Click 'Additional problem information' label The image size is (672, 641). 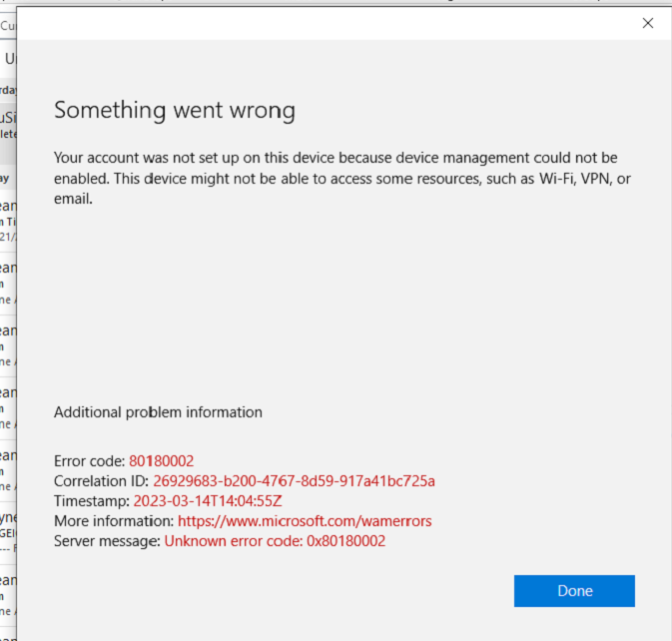click(x=158, y=412)
